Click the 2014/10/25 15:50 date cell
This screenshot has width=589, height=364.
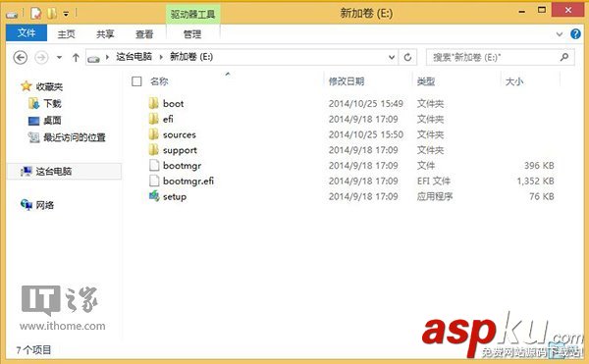click(366, 134)
